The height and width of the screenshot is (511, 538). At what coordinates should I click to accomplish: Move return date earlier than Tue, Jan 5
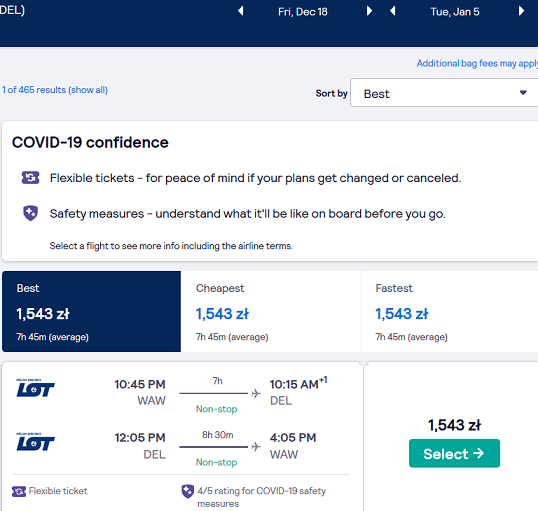[x=393, y=11]
